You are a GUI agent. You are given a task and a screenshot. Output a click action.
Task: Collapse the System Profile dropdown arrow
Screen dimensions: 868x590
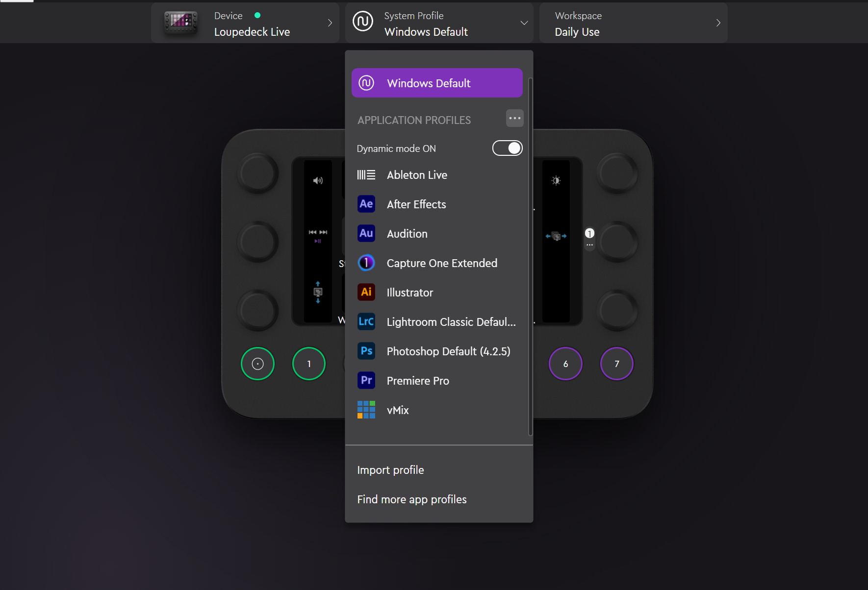pos(524,23)
